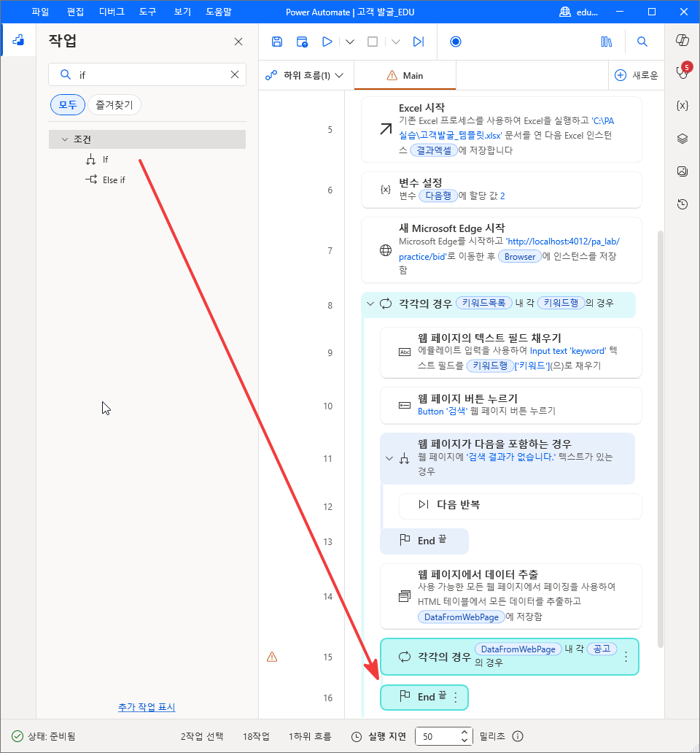This screenshot has width=700, height=753.
Task: Run the flow with the play icon
Action: pyautogui.click(x=327, y=42)
